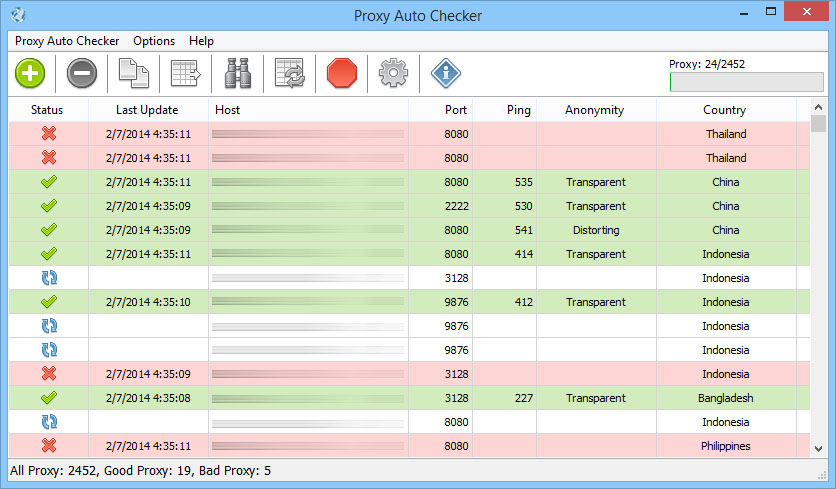Image resolution: width=836 pixels, height=489 pixels.
Task: Click the binoculars Search icon
Action: pos(238,73)
